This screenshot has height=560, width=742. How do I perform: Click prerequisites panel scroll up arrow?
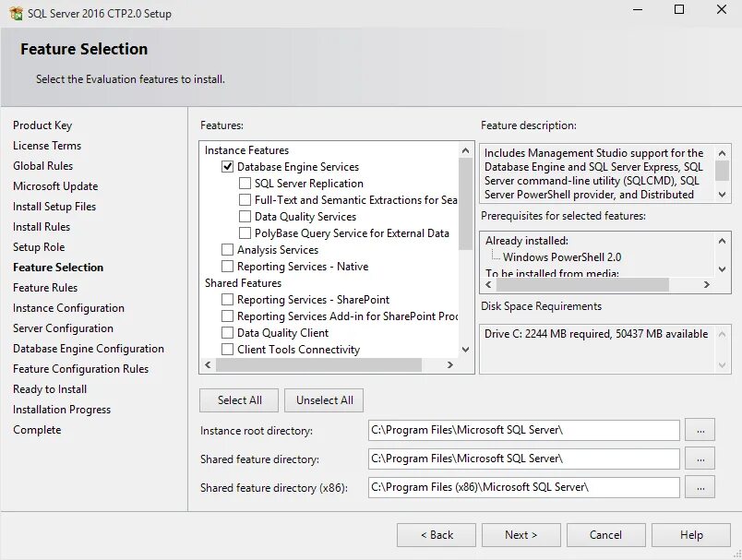(x=722, y=241)
